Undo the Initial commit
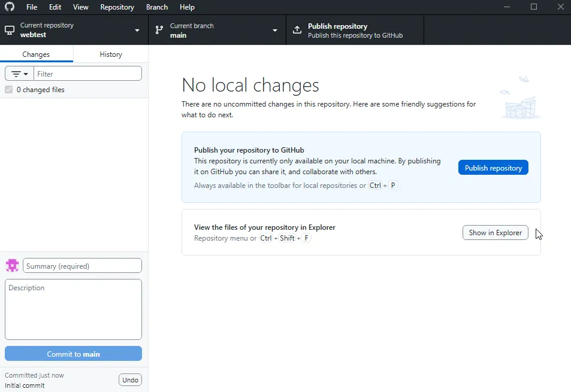This screenshot has height=392, width=571. [130, 379]
